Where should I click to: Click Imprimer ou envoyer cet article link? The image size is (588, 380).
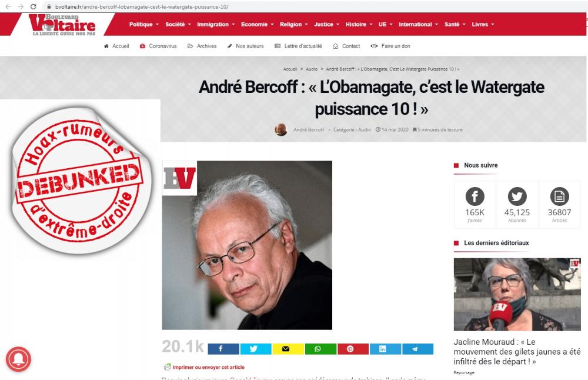click(204, 367)
